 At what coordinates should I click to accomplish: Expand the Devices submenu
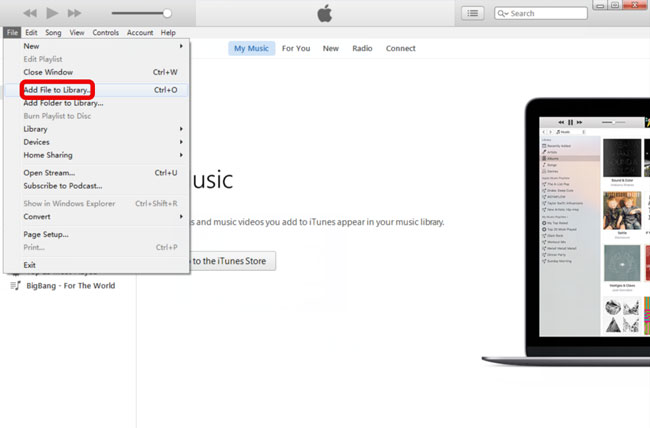(96, 142)
